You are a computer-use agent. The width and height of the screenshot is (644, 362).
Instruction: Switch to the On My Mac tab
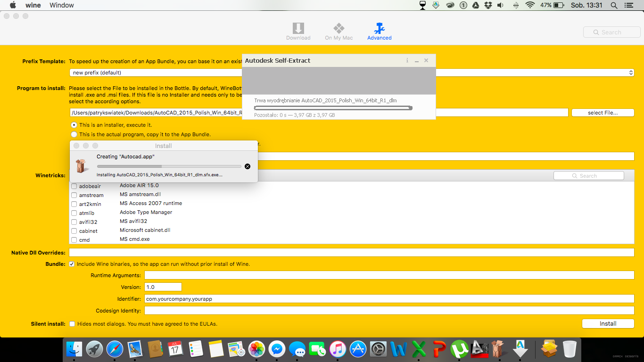[339, 32]
